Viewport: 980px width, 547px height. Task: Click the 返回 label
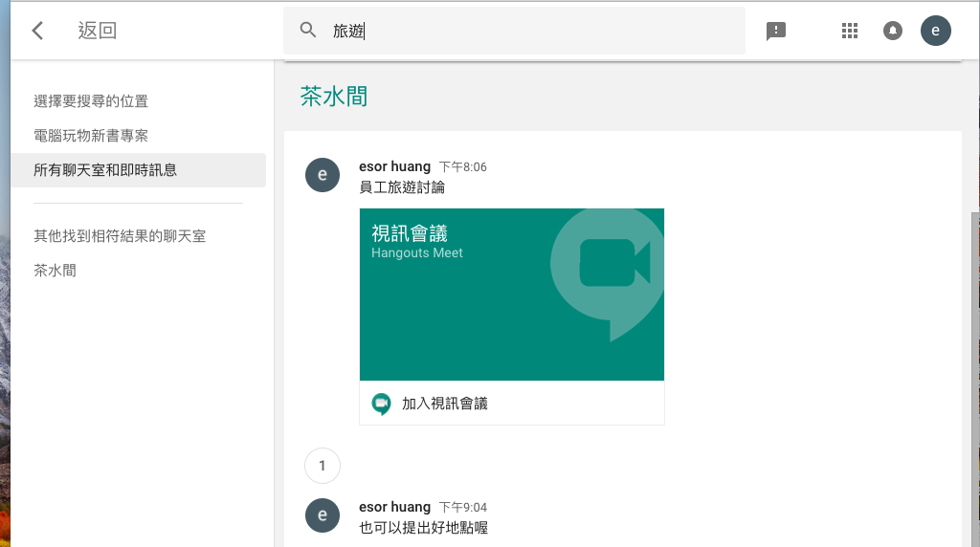click(x=98, y=31)
